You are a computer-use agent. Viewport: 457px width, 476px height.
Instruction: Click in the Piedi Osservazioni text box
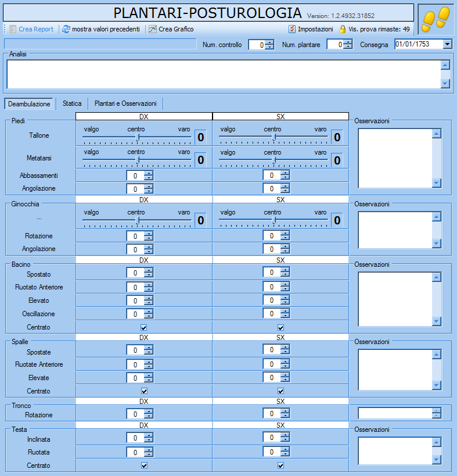[395, 158]
